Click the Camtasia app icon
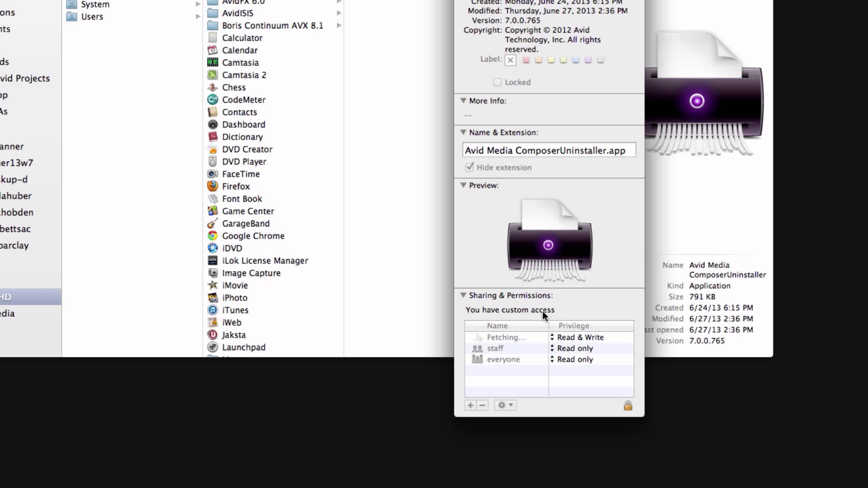This screenshot has width=868, height=488. point(212,62)
